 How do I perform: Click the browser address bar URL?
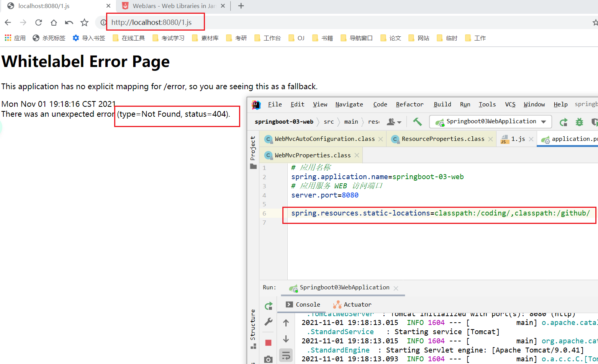tap(152, 23)
